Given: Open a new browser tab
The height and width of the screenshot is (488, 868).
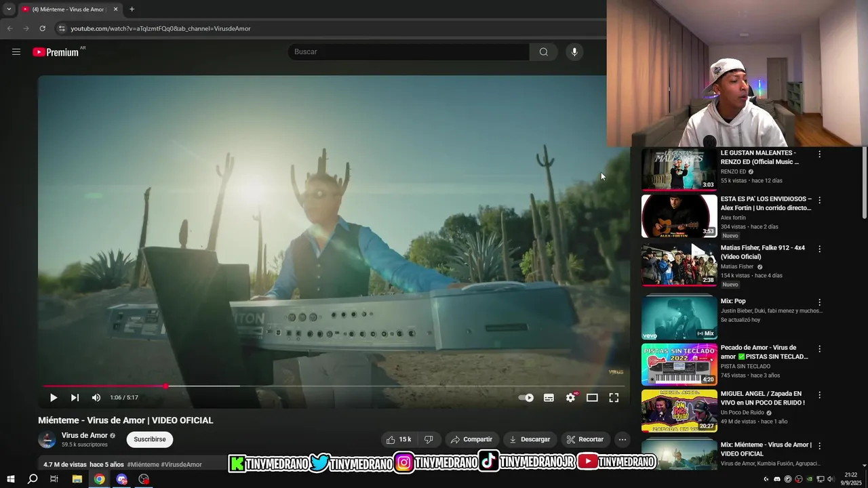Looking at the screenshot, I should click(x=132, y=9).
